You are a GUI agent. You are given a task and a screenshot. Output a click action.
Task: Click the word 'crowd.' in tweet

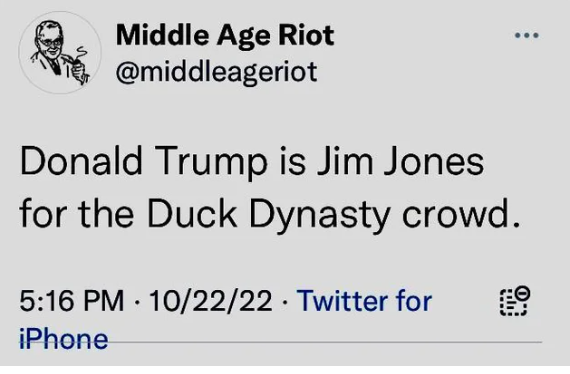[461, 213]
